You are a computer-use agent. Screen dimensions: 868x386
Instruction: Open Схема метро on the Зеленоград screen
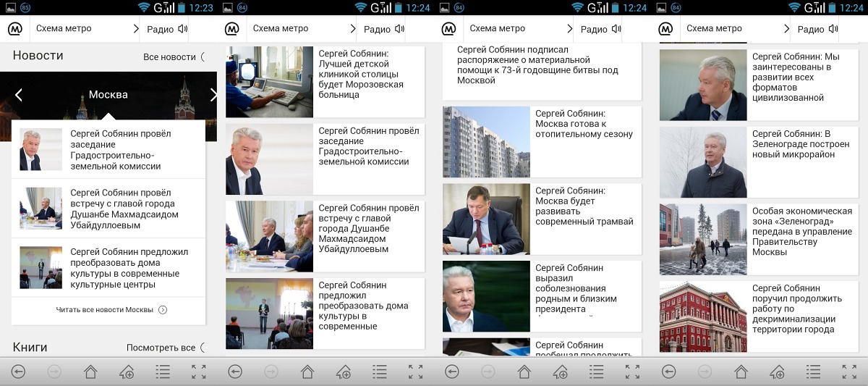point(715,29)
